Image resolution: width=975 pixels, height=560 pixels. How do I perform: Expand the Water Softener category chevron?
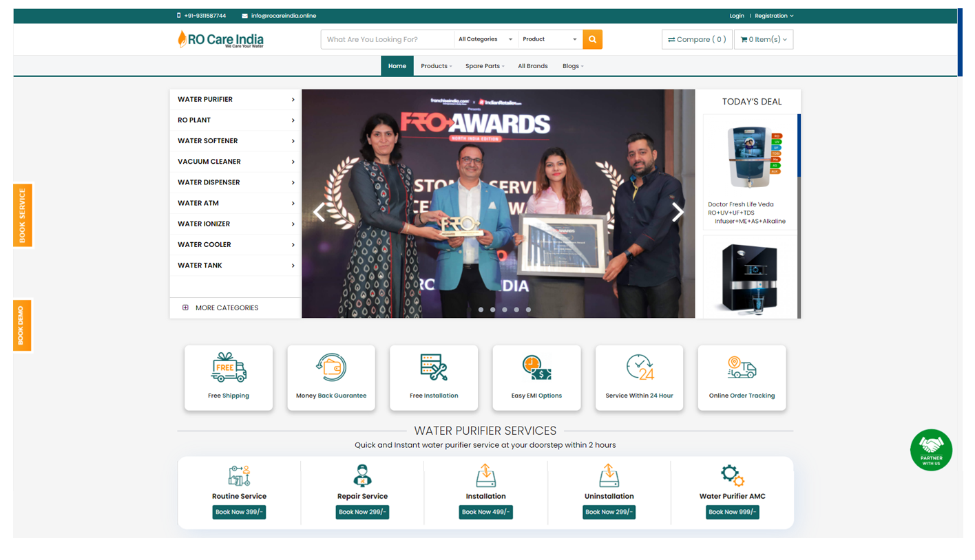coord(293,141)
